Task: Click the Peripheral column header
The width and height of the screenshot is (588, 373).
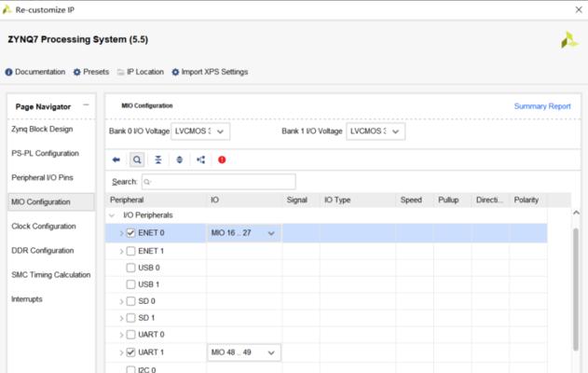Action: (x=157, y=200)
